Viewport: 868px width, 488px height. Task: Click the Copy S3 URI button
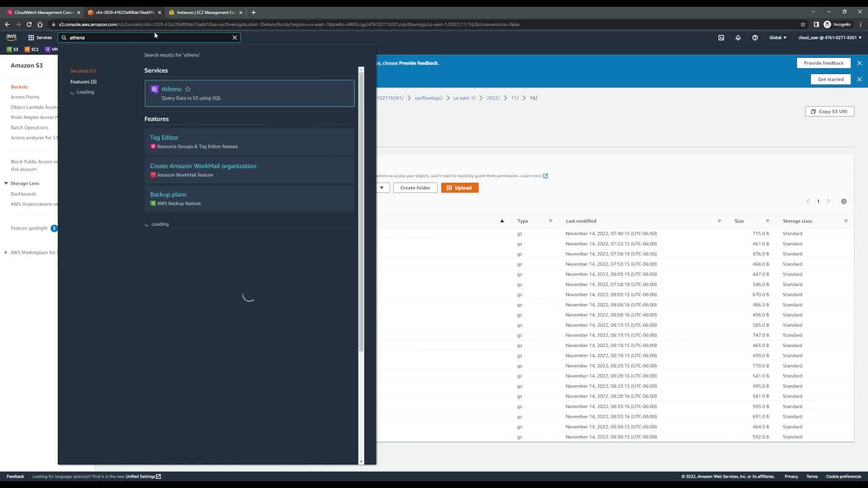click(x=829, y=112)
